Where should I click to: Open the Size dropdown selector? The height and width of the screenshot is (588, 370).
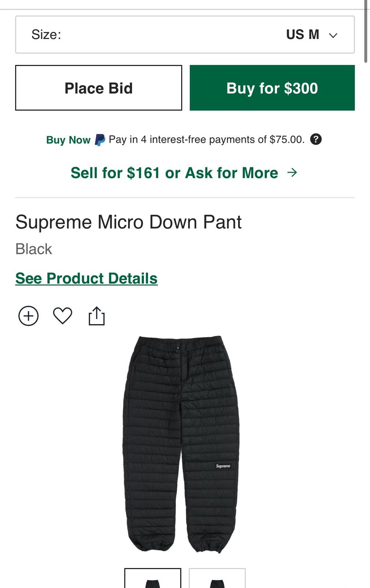tap(185, 35)
